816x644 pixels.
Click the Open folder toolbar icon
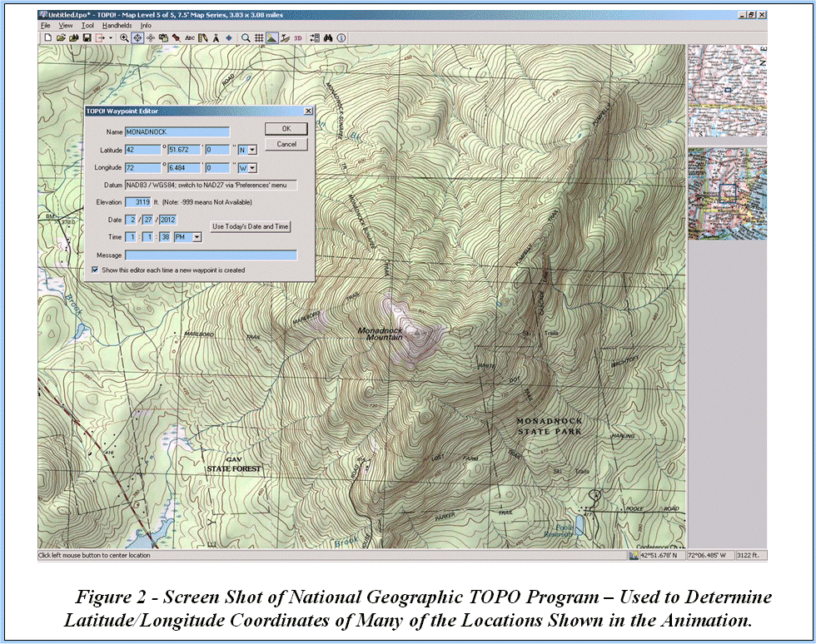pyautogui.click(x=61, y=38)
